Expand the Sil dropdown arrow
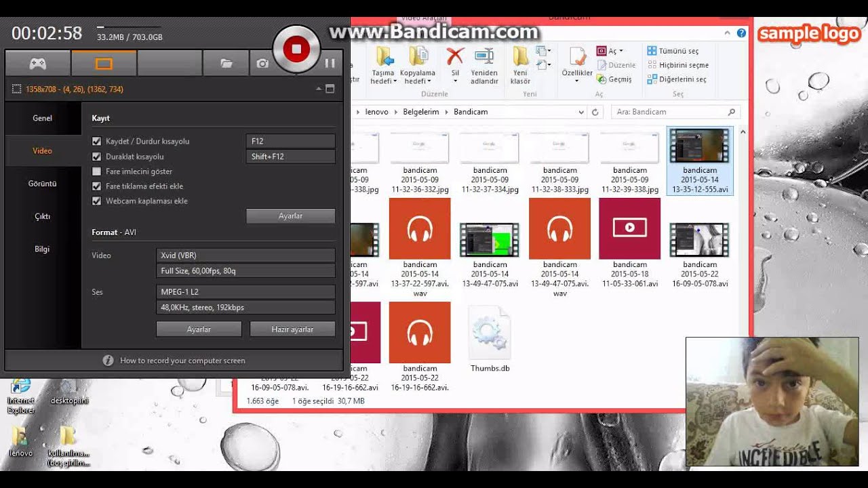This screenshot has width=868, height=488. [x=455, y=81]
